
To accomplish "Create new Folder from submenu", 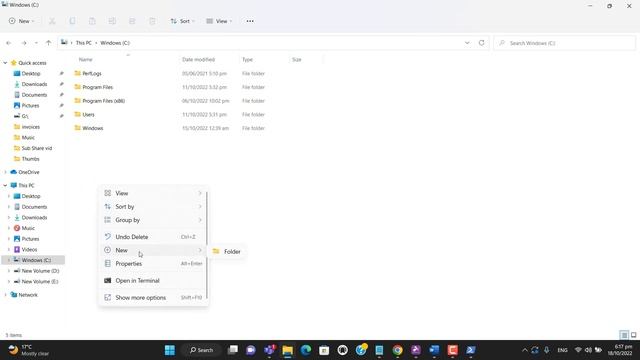I will pos(227,251).
